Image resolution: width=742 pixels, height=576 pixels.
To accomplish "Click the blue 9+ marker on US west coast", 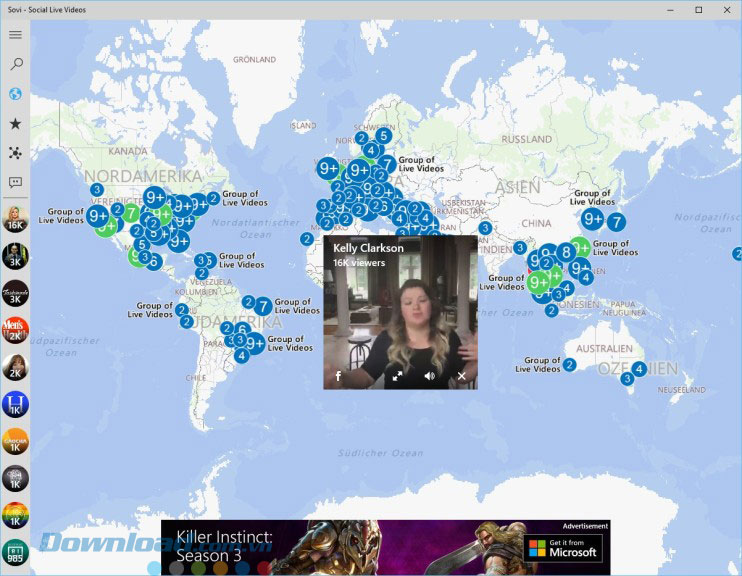I will point(98,216).
